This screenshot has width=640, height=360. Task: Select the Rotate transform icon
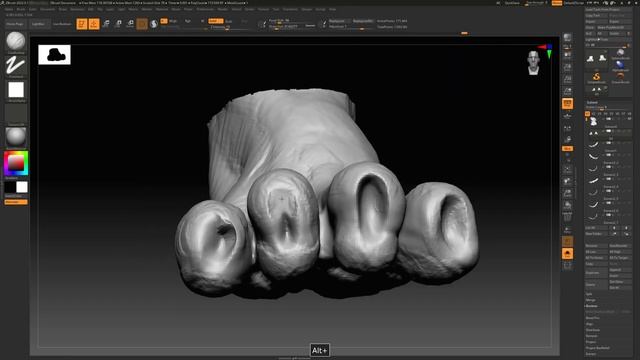point(130,24)
